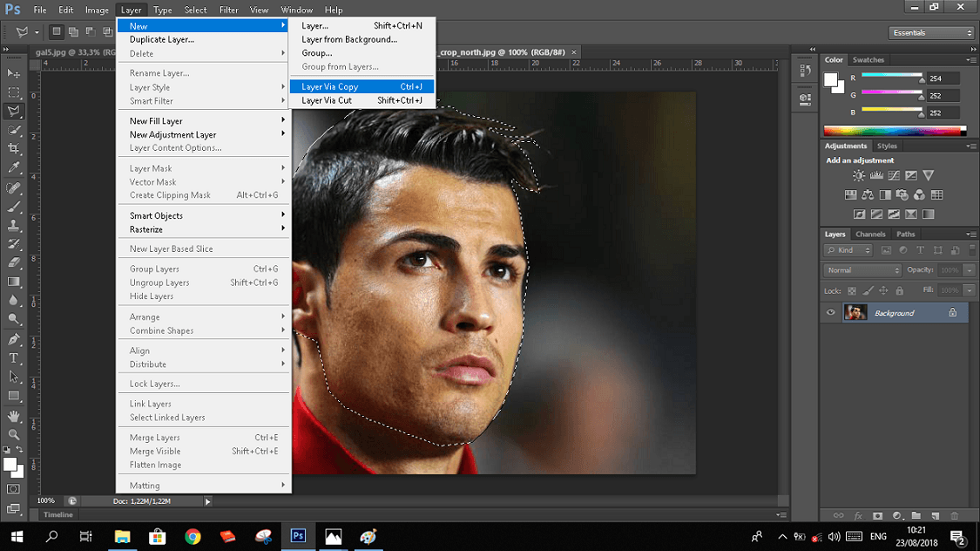Select the Crop tool
The height and width of the screenshot is (551, 980).
(14, 149)
